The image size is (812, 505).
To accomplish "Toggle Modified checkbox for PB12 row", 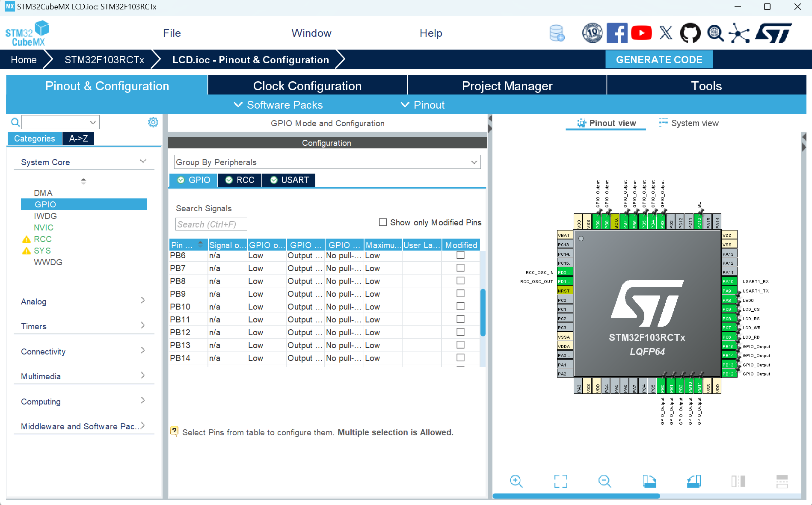I will (x=460, y=332).
